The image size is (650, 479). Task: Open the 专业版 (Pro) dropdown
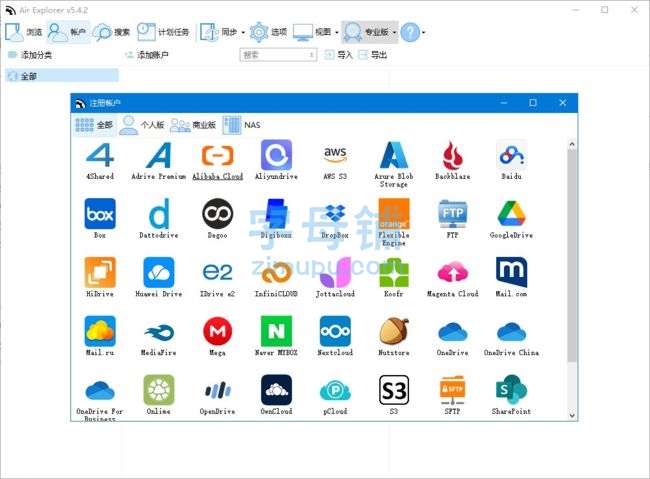coord(394,32)
